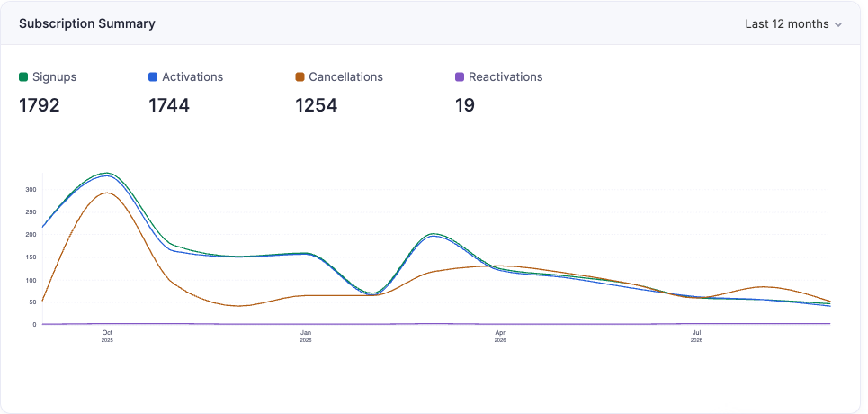The width and height of the screenshot is (868, 414).
Task: Open the Last 12 months dropdown
Action: [x=793, y=23]
